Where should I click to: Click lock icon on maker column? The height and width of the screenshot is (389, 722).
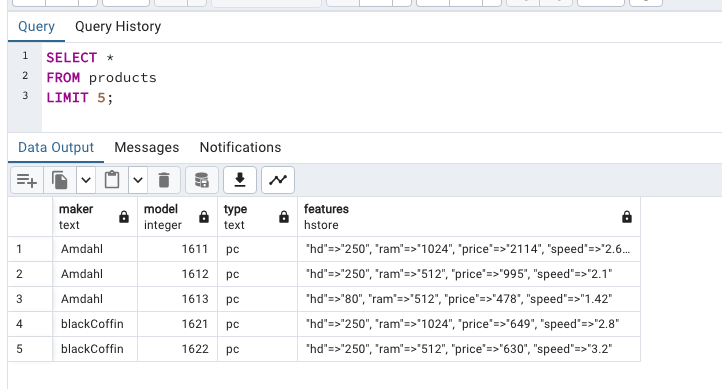point(124,217)
